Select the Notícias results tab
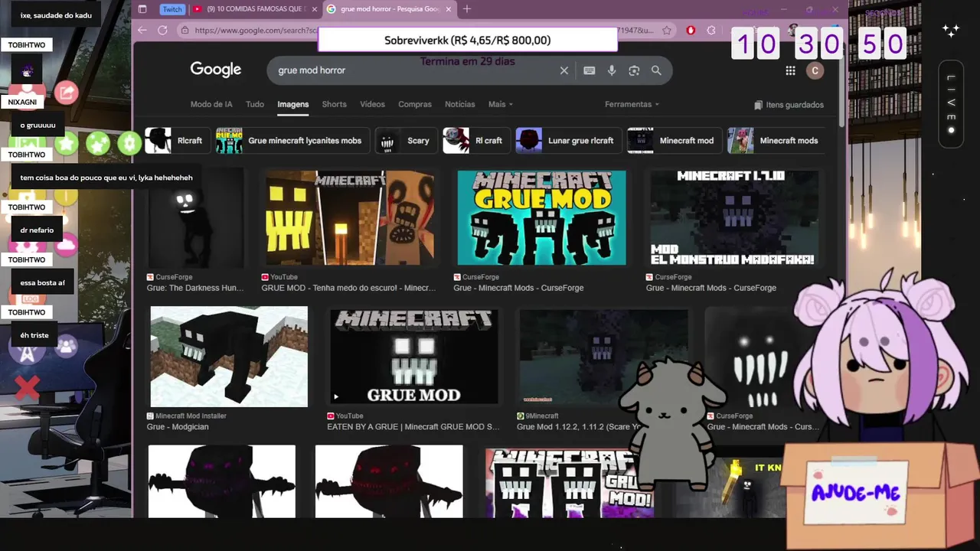 pyautogui.click(x=460, y=104)
